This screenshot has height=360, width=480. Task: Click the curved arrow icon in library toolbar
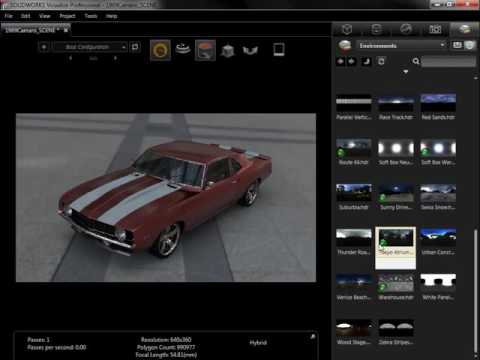[366, 61]
